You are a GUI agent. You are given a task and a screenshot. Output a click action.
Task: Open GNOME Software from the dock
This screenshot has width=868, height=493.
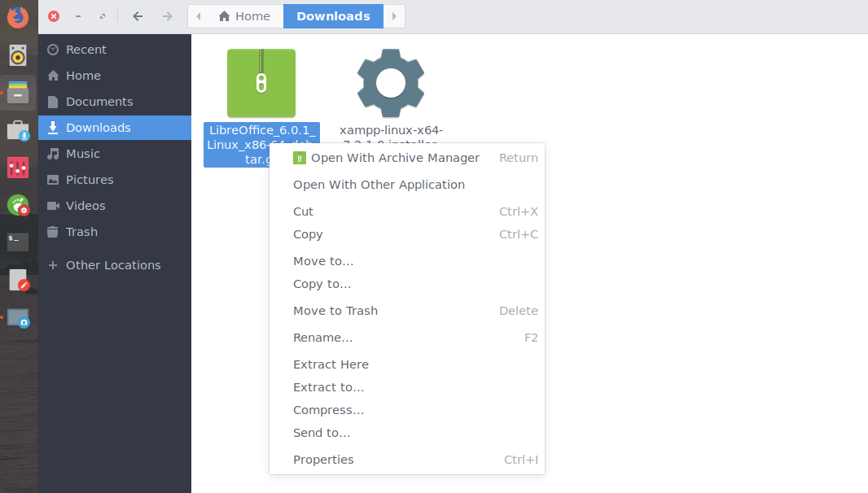coord(18,130)
